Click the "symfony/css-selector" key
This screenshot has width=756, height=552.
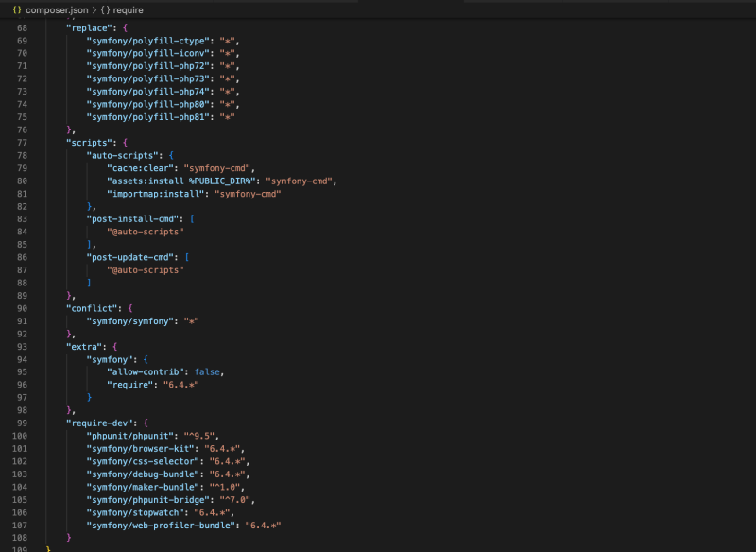click(x=143, y=461)
